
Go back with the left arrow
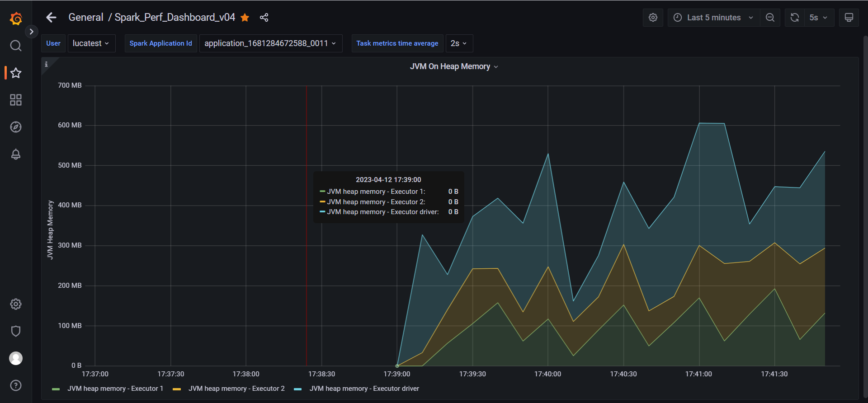(51, 18)
